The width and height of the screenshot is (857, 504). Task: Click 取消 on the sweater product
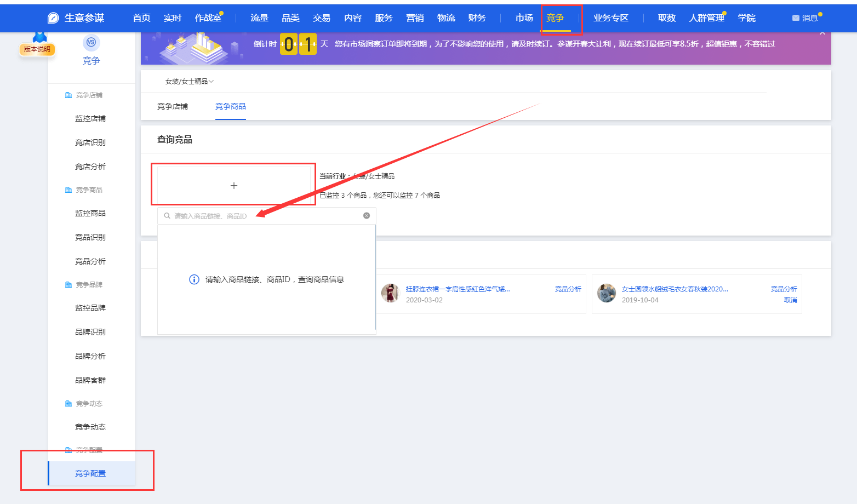[790, 300]
